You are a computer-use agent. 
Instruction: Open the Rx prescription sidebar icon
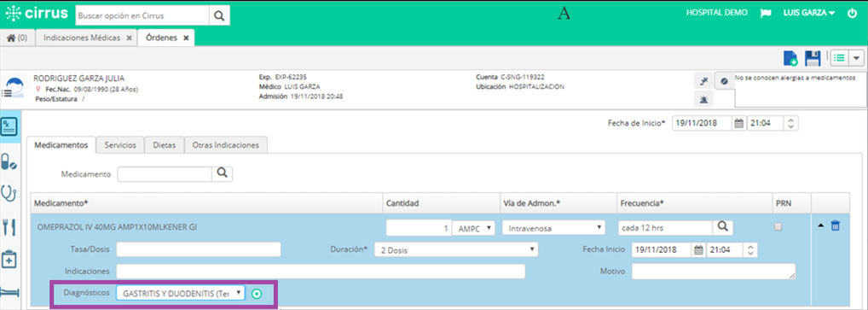(9, 127)
